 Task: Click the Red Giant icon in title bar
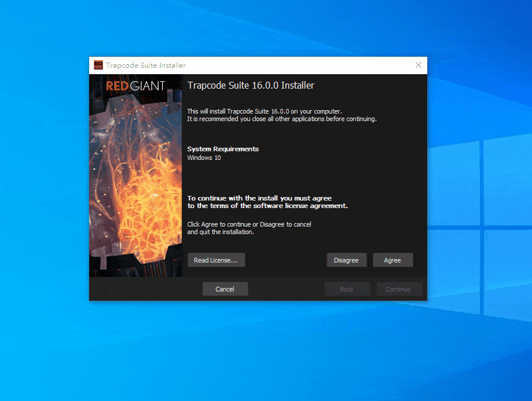pos(98,65)
